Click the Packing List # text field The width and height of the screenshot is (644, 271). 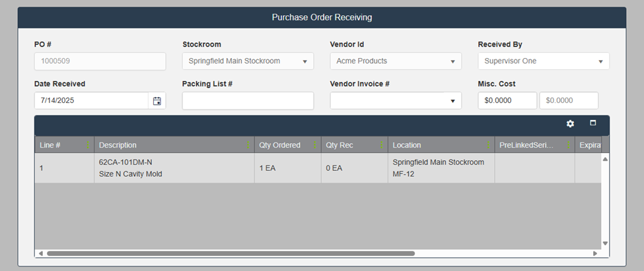248,101
